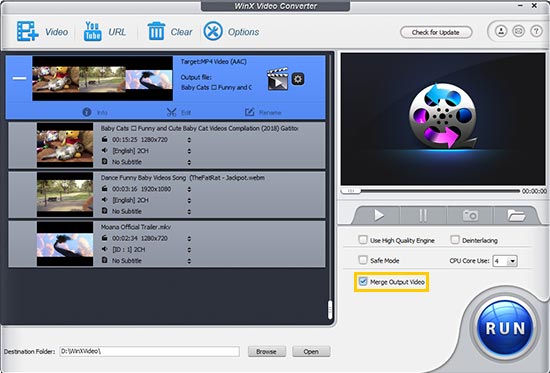Click Rename on merged video item
Screen dimensions: 550x373
pos(263,112)
